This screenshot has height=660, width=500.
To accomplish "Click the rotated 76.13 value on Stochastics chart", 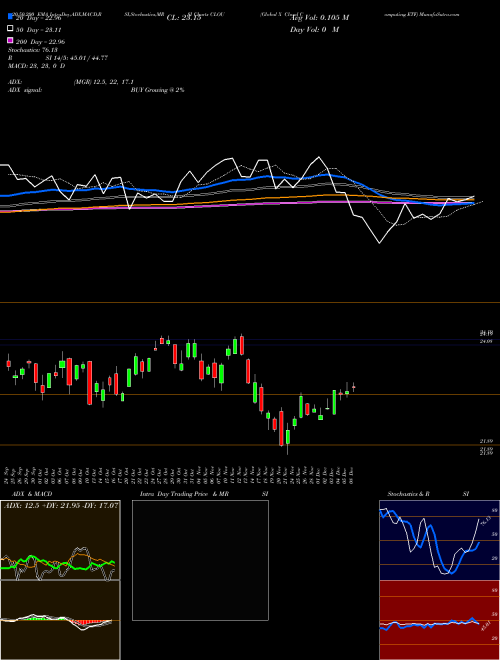I will 486,520.
